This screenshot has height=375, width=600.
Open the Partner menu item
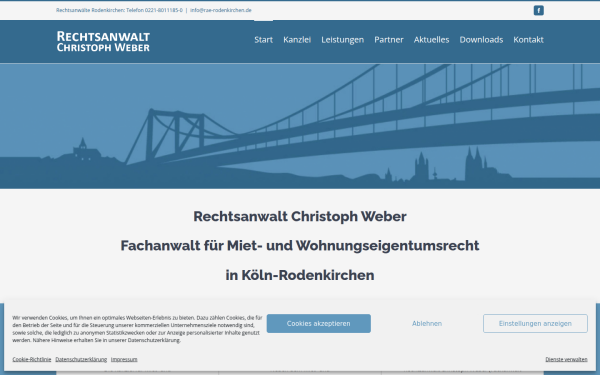(389, 39)
